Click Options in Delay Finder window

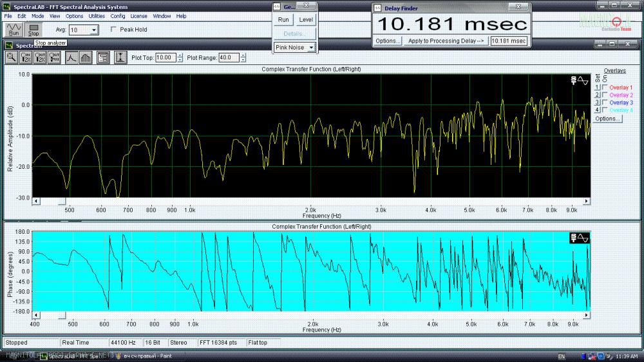(x=388, y=41)
